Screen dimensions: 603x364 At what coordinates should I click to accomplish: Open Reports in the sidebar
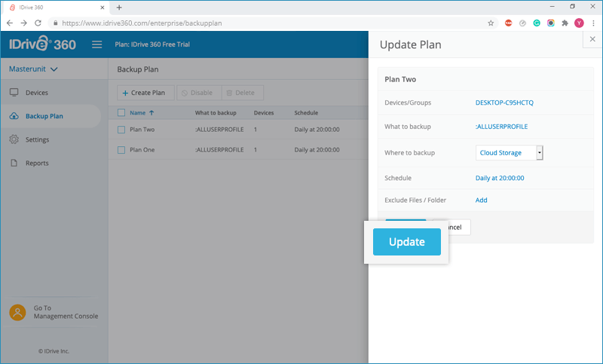click(37, 163)
